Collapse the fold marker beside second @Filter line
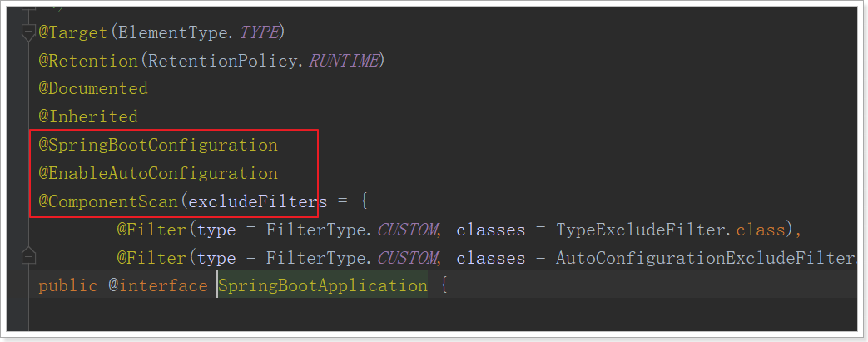The width and height of the screenshot is (868, 342). [x=27, y=257]
